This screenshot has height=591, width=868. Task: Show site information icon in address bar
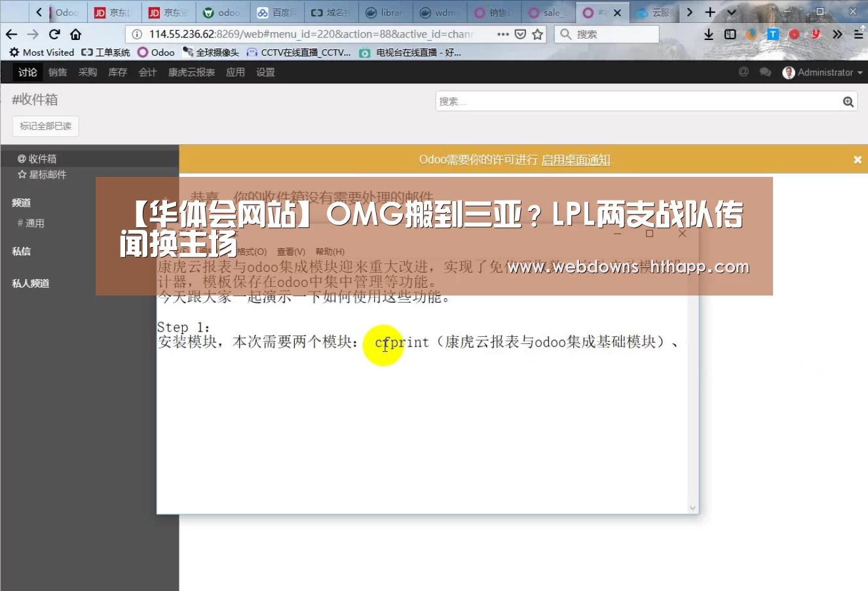tap(137, 34)
